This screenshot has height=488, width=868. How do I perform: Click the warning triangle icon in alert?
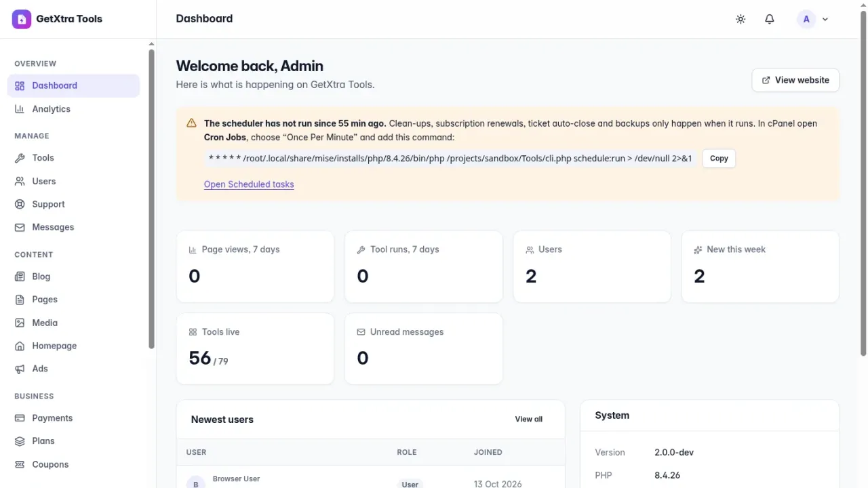click(x=191, y=123)
